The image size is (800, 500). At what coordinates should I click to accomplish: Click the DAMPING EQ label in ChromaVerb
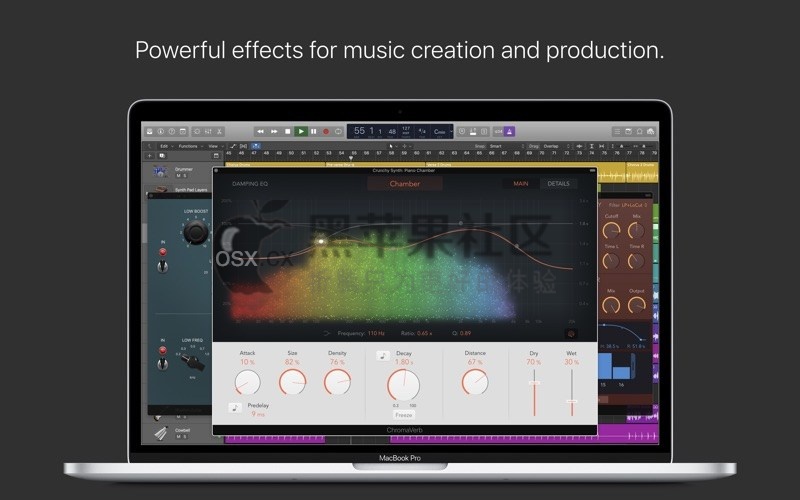tap(250, 184)
